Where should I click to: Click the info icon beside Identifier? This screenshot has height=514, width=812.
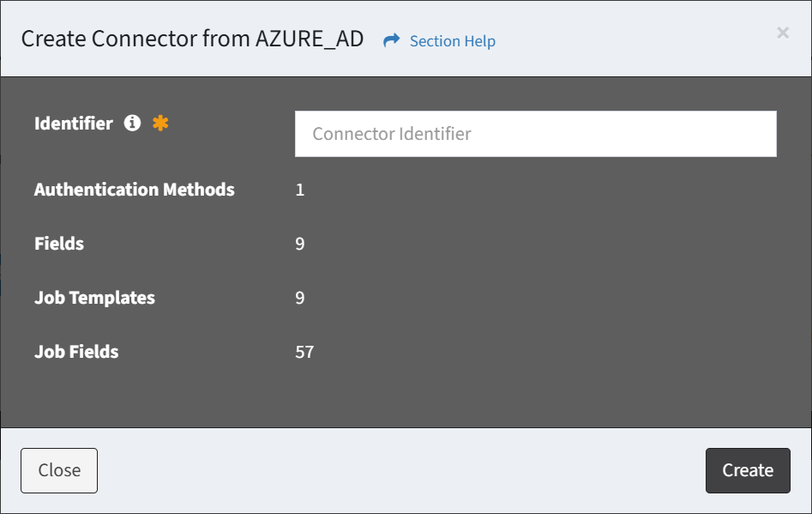point(132,124)
